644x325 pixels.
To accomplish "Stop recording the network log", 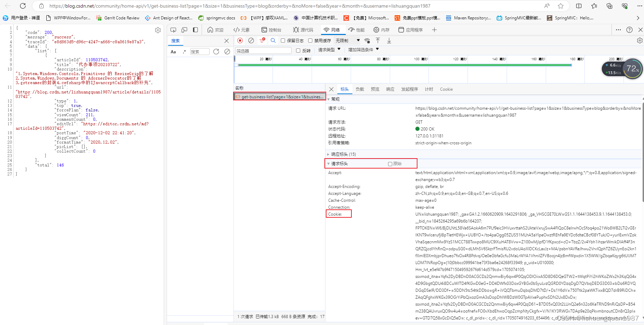I will (x=240, y=40).
